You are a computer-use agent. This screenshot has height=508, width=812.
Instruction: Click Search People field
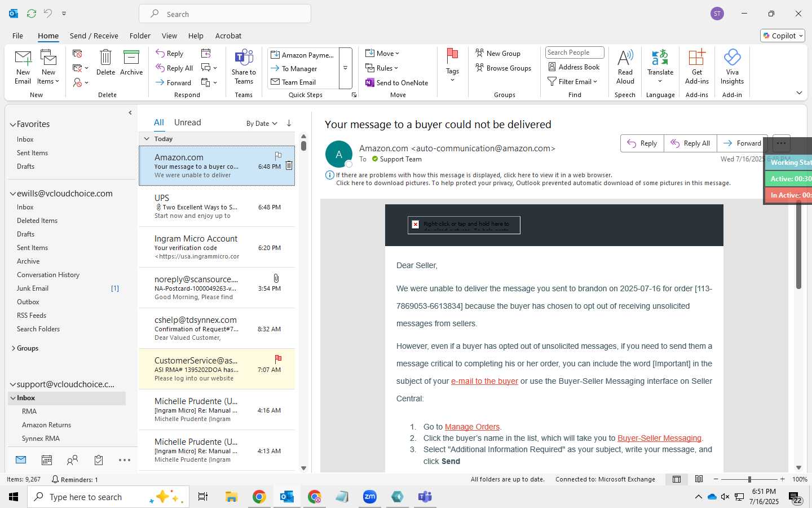575,52
